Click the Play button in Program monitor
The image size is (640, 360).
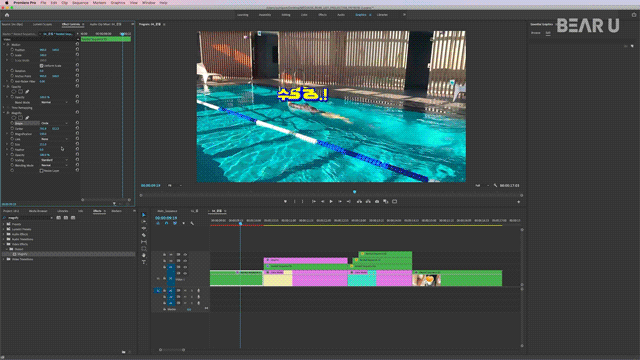[331, 201]
